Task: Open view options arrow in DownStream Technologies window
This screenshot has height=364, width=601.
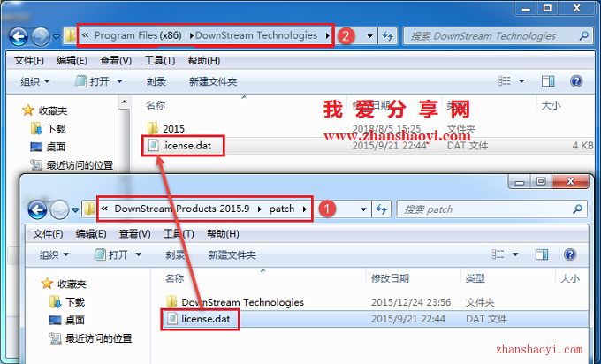Action: click(x=521, y=81)
